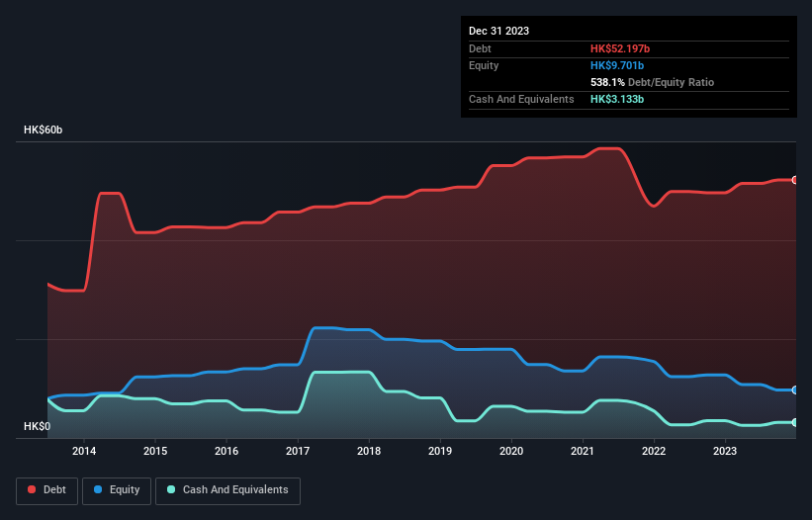This screenshot has height=520, width=812.
Task: Click the blue Equity legend dot
Action: click(x=98, y=489)
